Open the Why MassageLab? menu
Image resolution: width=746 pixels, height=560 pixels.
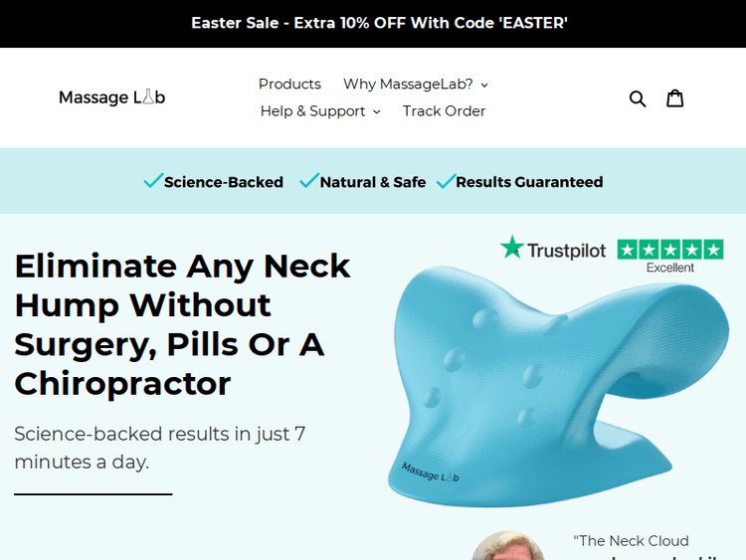coord(416,85)
